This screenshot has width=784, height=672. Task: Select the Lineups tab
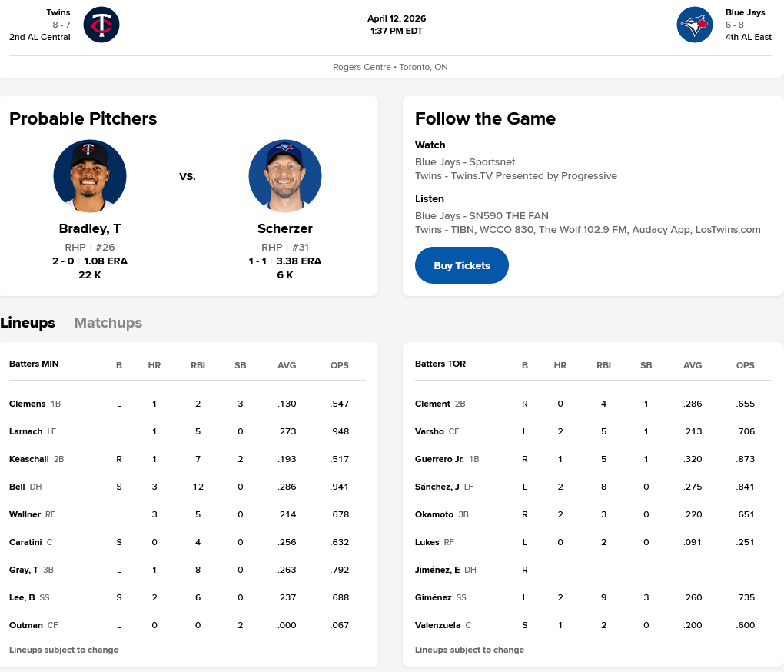28,323
